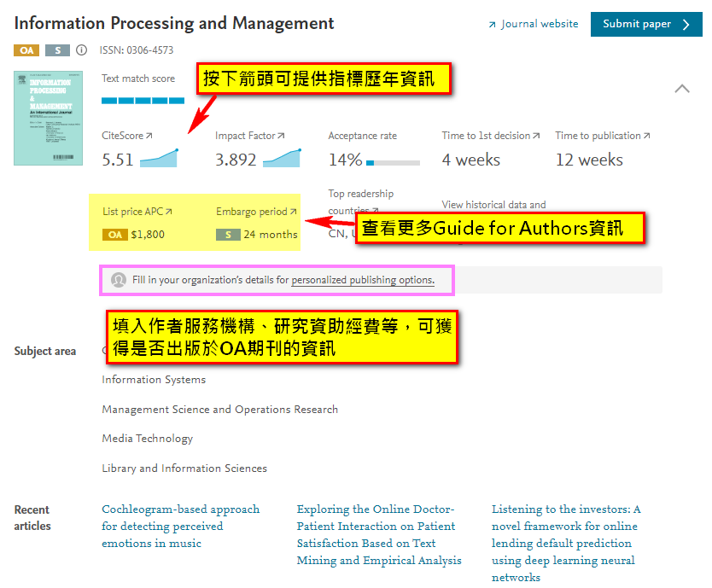Click the user avatar icon in organization banner
Screen dimensions: 712x588
(x=119, y=280)
